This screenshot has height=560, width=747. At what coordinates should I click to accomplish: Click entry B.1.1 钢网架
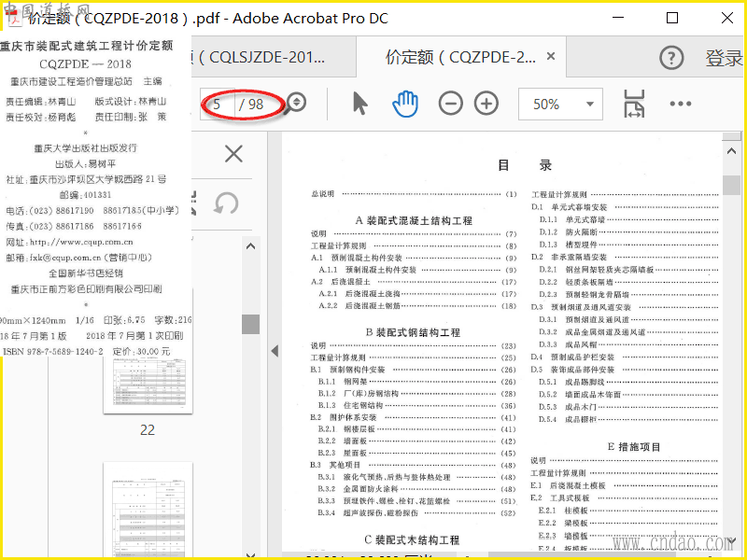(417, 382)
